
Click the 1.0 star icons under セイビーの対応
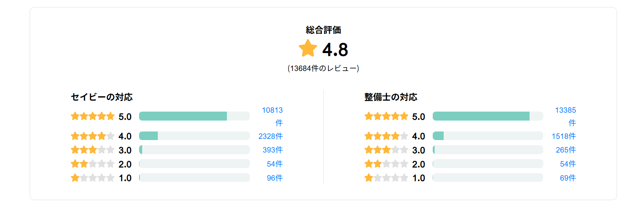[x=93, y=178]
